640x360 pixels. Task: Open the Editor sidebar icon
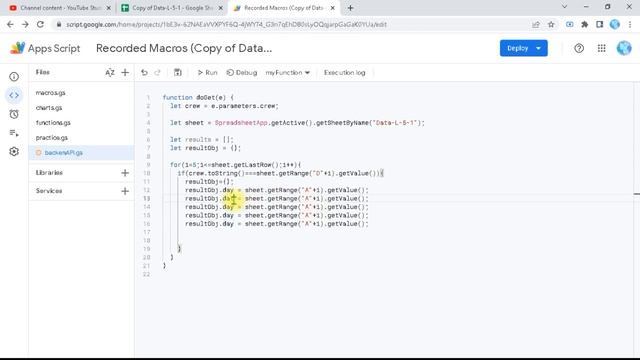tap(14, 95)
